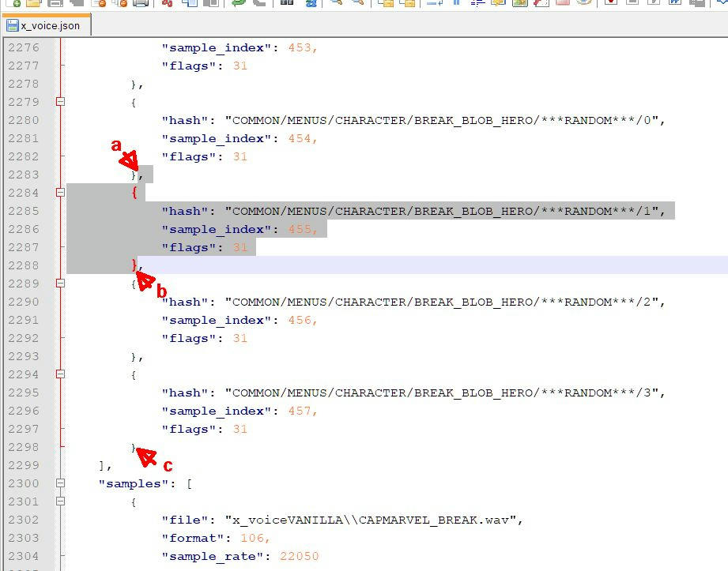728x571 pixels.
Task: Click the flags value 31 on line 2297
Action: pyautogui.click(x=240, y=430)
